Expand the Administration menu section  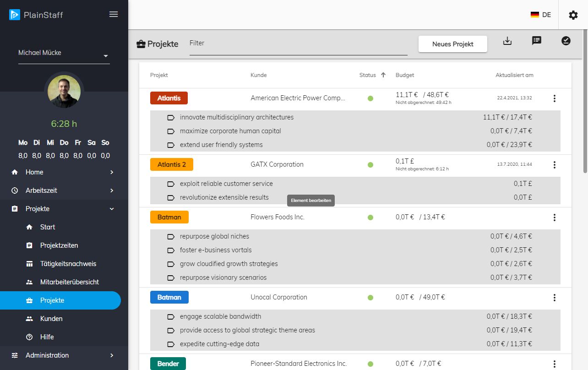(x=112, y=355)
